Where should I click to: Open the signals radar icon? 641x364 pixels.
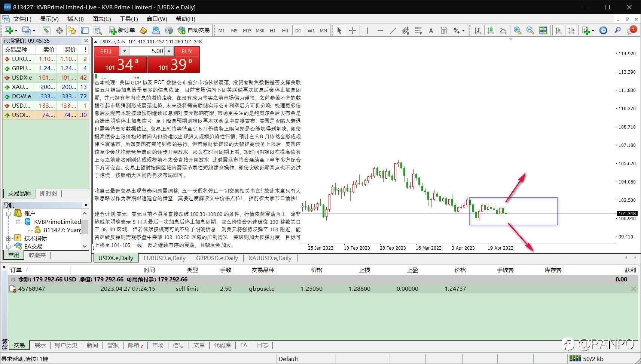tap(169, 30)
